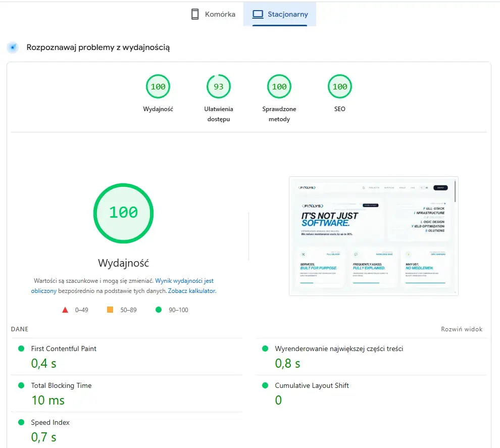Viewport: 500px width, 448px height.
Task: Click the Fixlys page screenshot thumbnail
Action: [373, 236]
